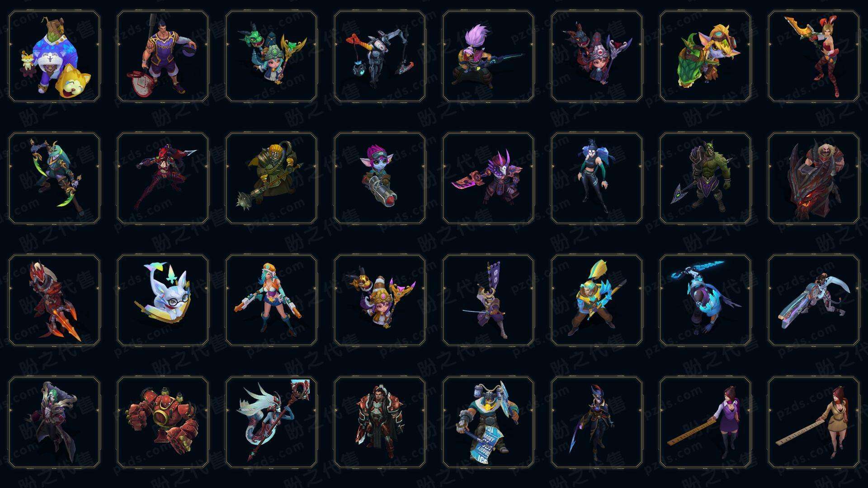The width and height of the screenshot is (868, 488).
Task: Select the blue cat costume character skin
Action: coord(54,56)
